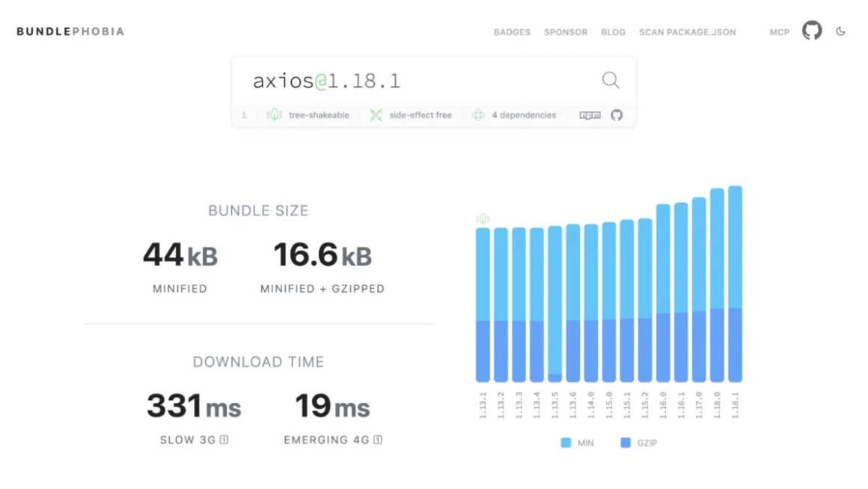The height and width of the screenshot is (489, 868).
Task: Click the tree-shakeable tree icon
Action: 274,115
